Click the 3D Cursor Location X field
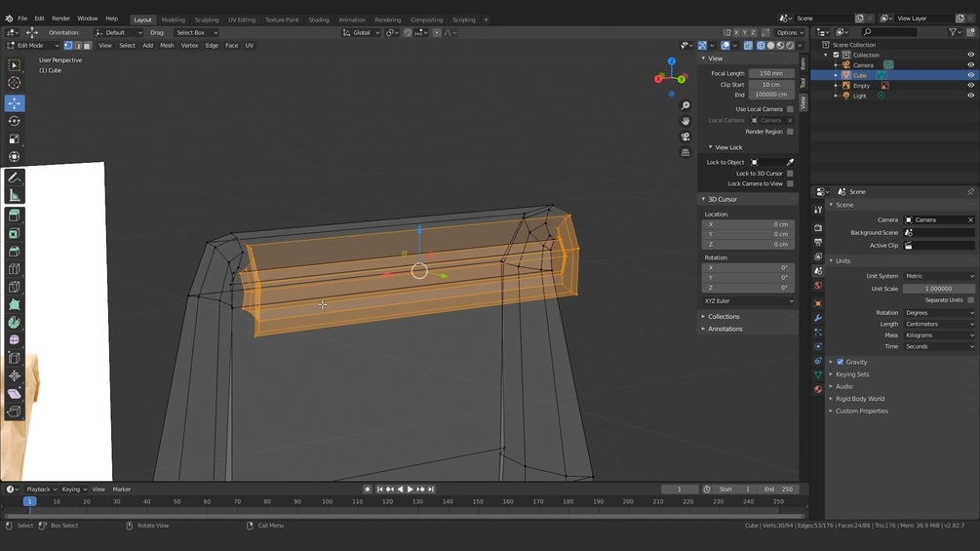 point(749,224)
